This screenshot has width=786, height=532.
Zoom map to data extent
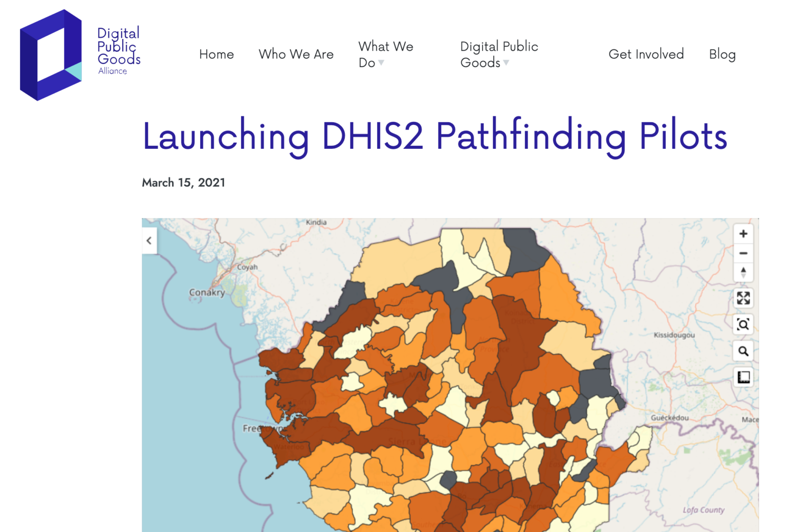point(744,324)
